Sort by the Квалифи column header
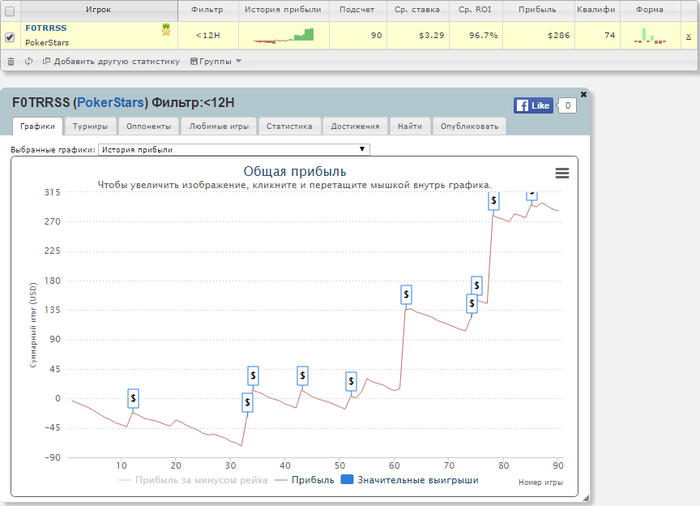Image resolution: width=700 pixels, height=506 pixels. [596, 9]
